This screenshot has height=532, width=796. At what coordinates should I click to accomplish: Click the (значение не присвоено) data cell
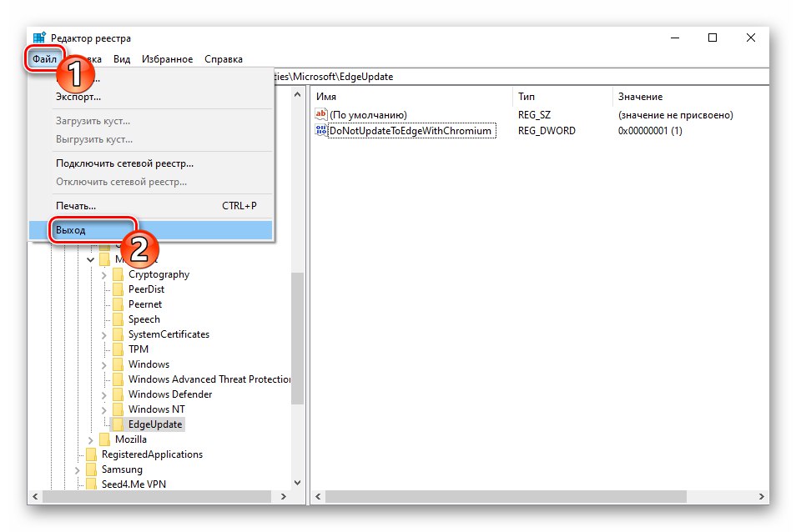coord(675,114)
